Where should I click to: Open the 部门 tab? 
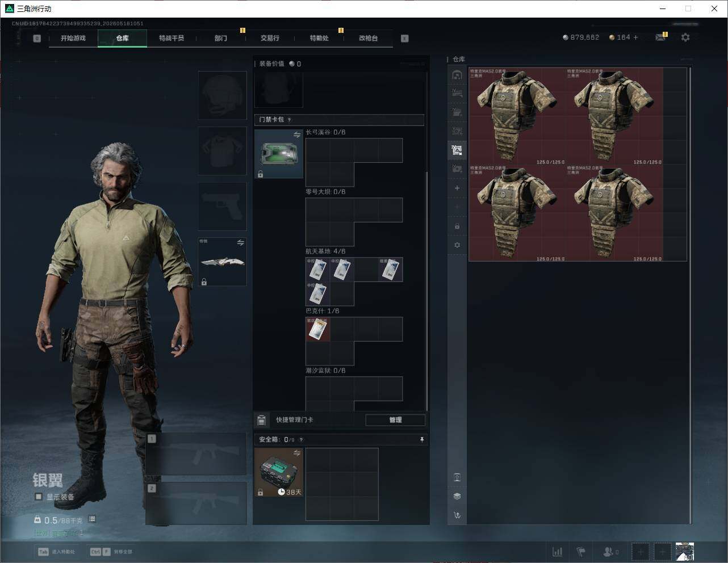pyautogui.click(x=221, y=38)
